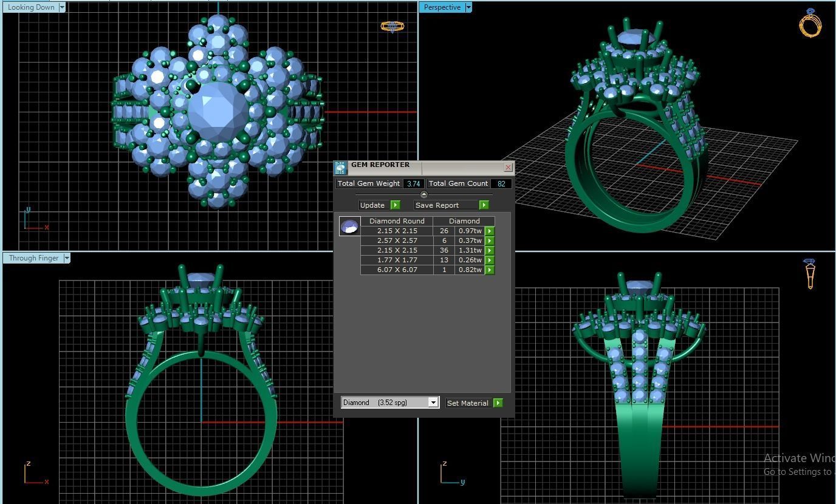Select the Looking Down viewport label
The height and width of the screenshot is (504, 836).
[x=31, y=7]
